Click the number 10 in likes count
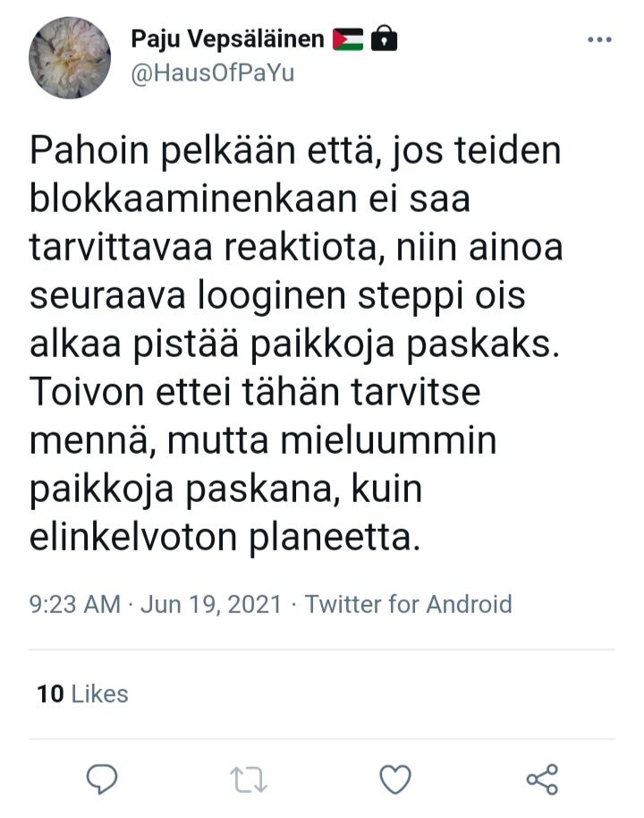The image size is (644, 818). tap(50, 694)
